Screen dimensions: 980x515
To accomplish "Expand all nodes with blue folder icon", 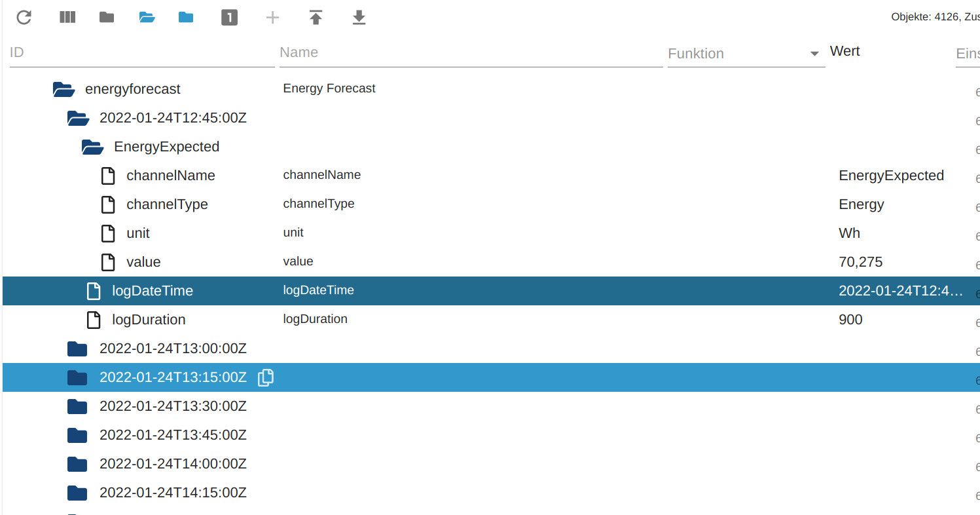I will pos(186,18).
